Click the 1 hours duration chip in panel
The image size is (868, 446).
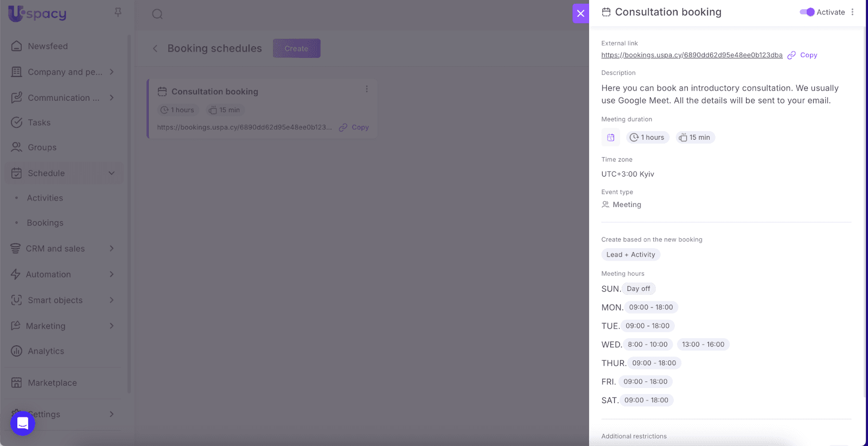tap(648, 138)
